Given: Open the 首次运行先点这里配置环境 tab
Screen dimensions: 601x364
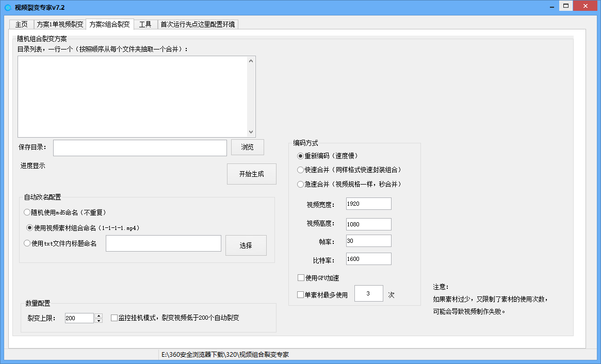Looking at the screenshot, I should (198, 24).
